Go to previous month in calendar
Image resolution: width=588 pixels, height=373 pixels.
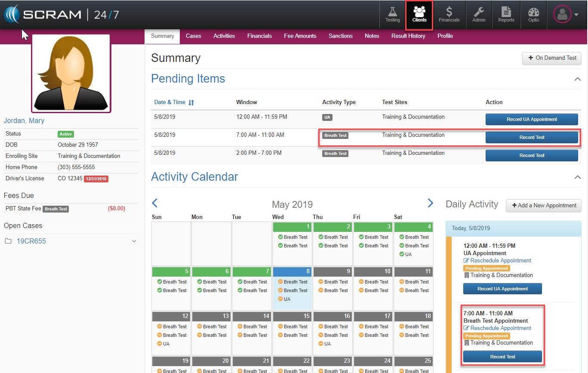click(x=155, y=203)
